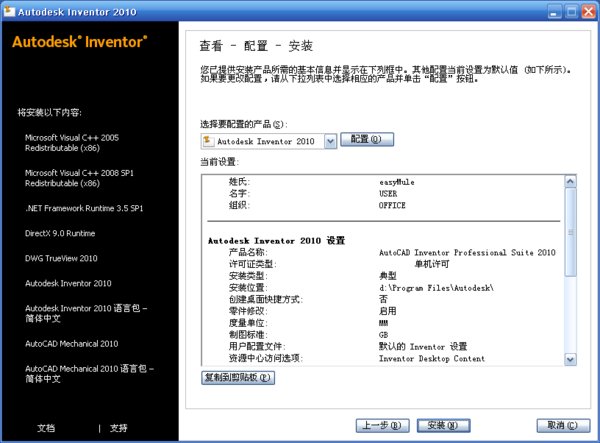Click the OFFICE organization value
The image size is (600, 443).
point(392,205)
